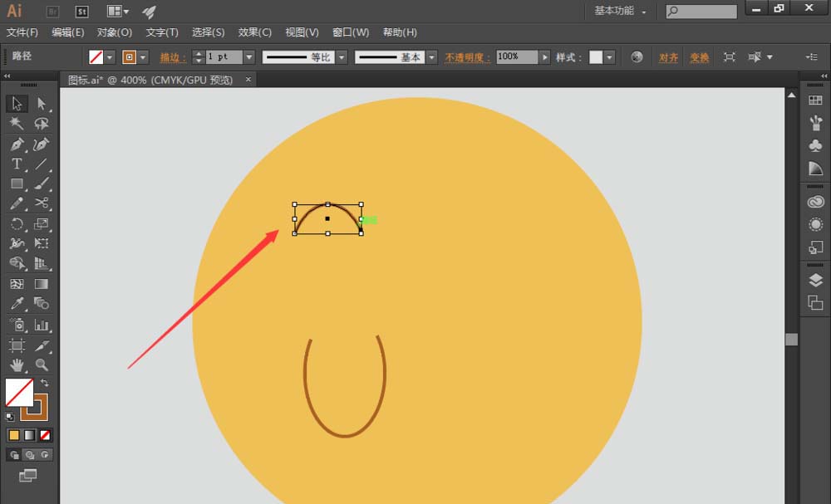Select the Mesh tool
Screen dimensions: 831x504
(17, 284)
